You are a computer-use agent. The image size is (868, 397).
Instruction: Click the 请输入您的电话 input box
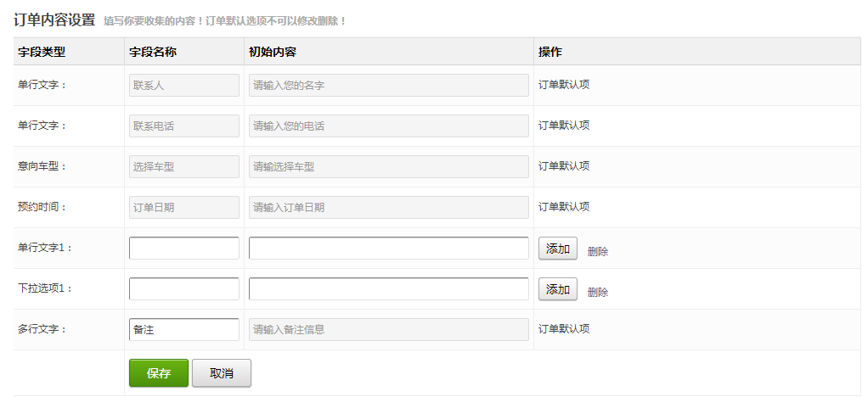point(388,126)
